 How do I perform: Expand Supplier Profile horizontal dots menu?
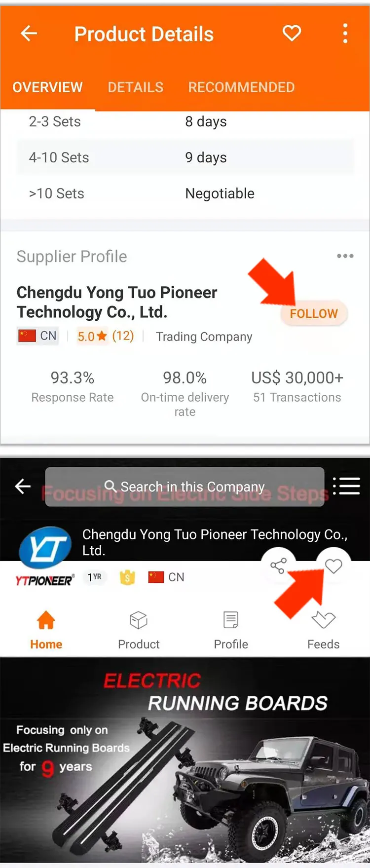345,256
